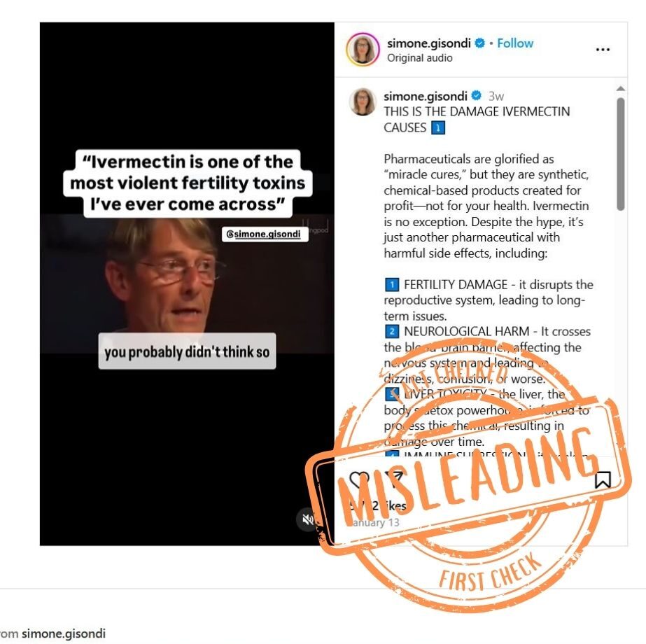Viewport: 646px width, 644px height.
Task: Open simone.gisondi link at bottom left
Action: [x=64, y=633]
